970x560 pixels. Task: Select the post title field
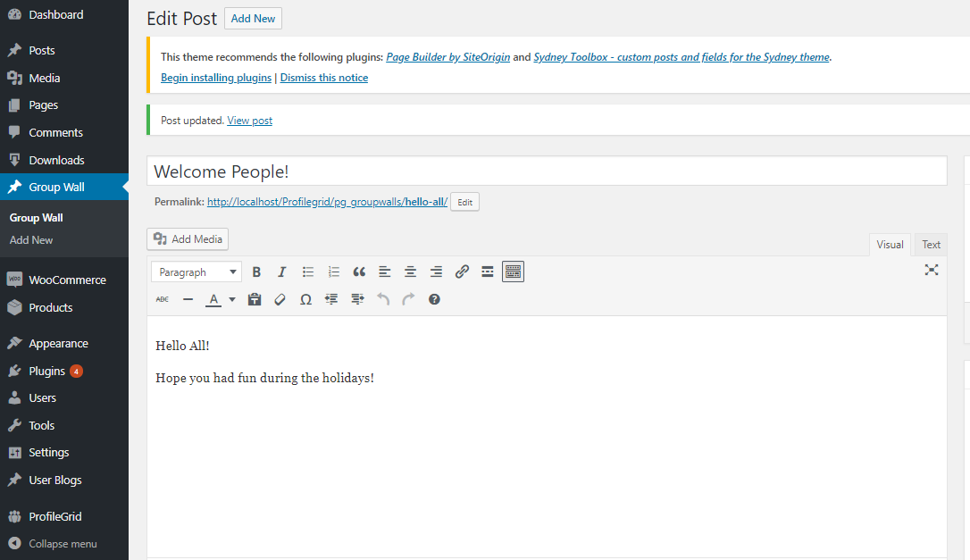point(547,171)
